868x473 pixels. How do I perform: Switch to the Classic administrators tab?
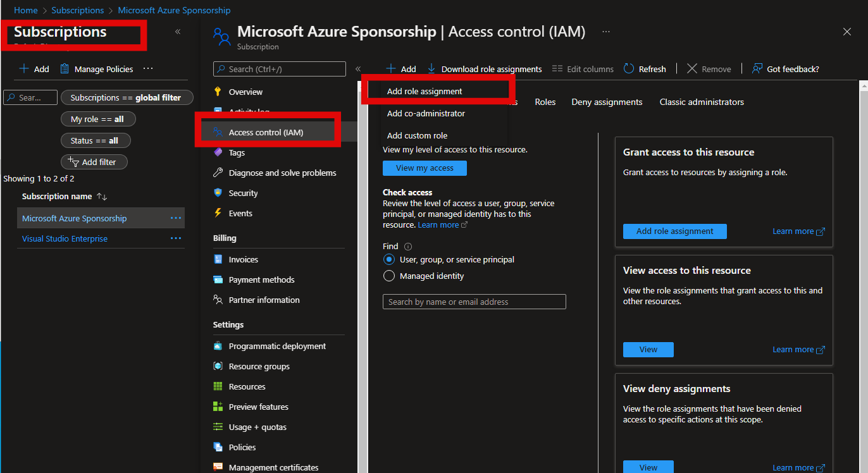point(702,102)
